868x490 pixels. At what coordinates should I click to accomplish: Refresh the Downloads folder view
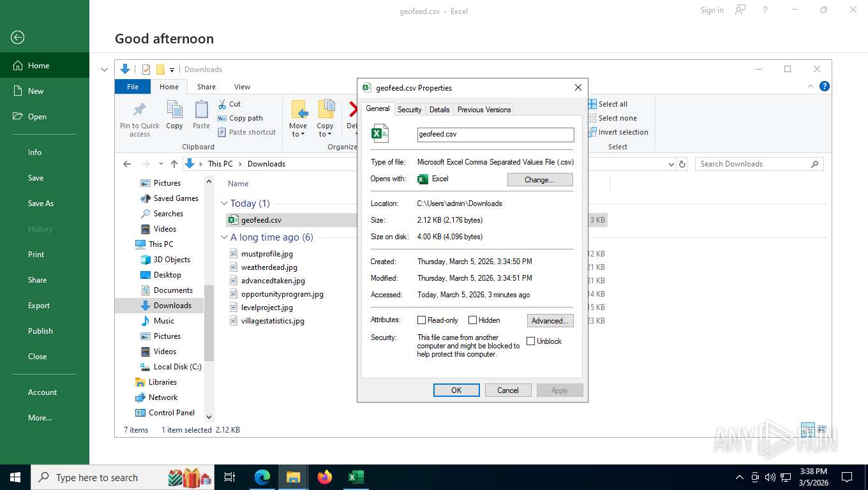coord(682,164)
